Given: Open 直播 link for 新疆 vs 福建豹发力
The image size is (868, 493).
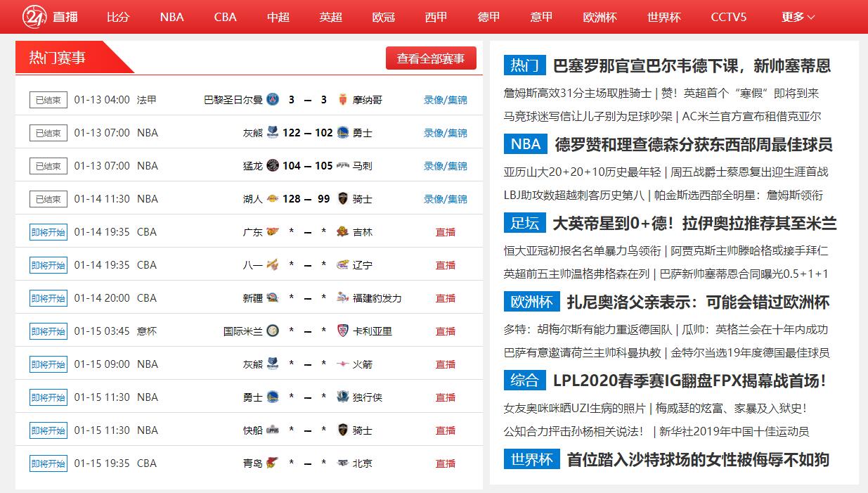Looking at the screenshot, I should (x=446, y=298).
